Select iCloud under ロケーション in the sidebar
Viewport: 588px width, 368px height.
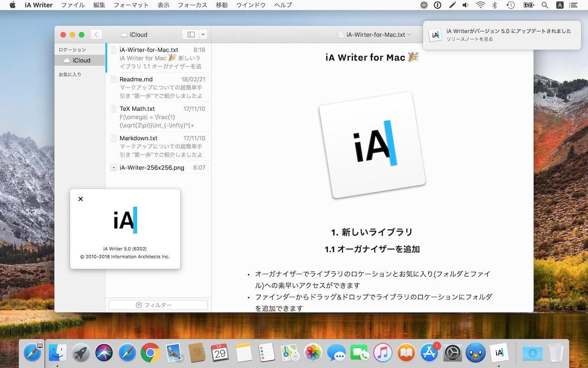(80, 60)
